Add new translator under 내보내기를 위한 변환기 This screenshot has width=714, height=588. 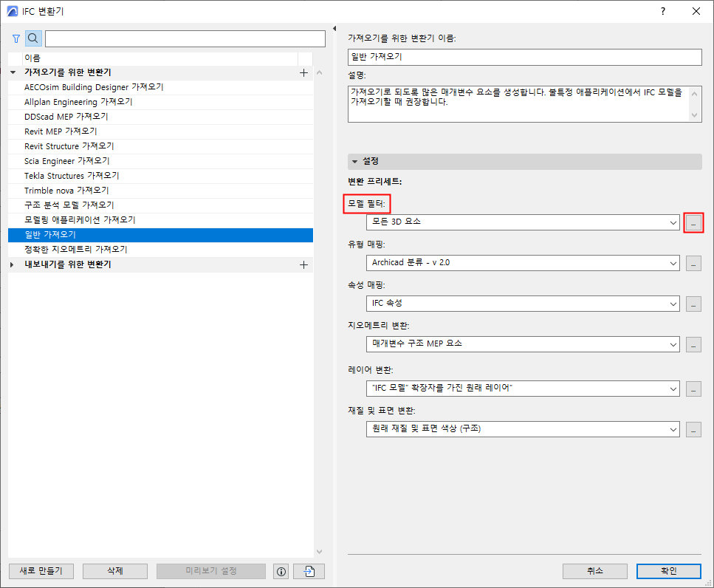coord(303,265)
